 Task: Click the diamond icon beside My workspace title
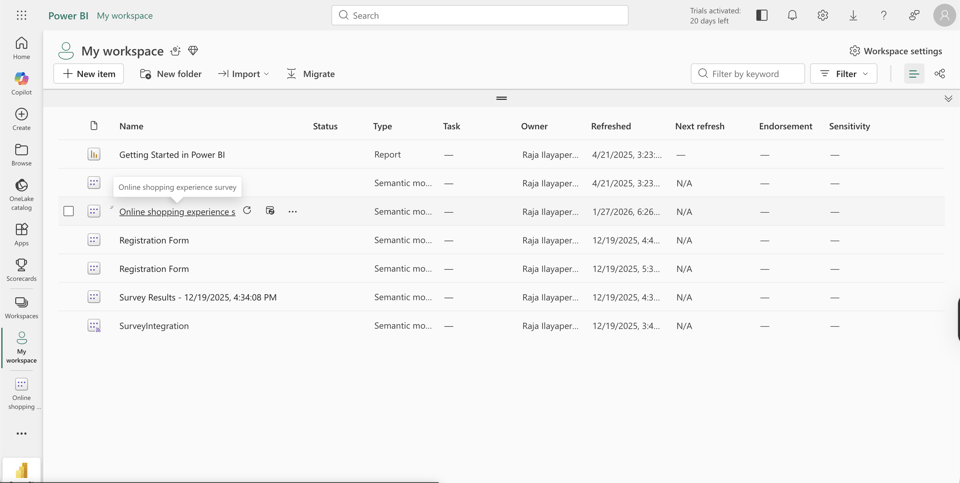click(193, 51)
